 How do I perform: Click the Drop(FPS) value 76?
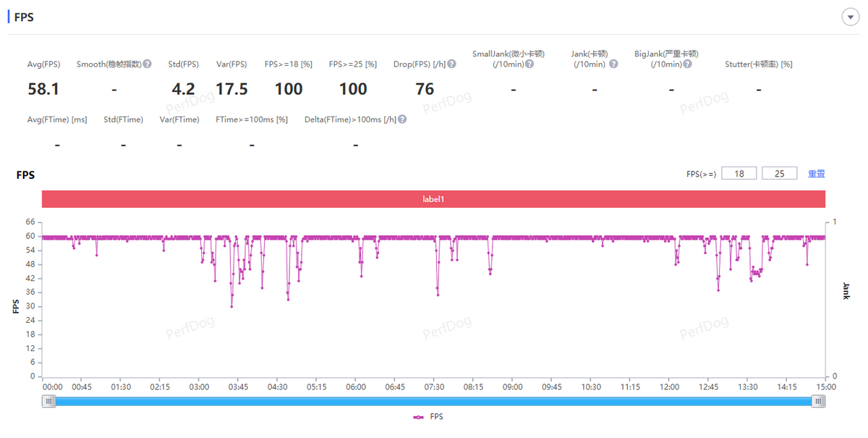click(x=425, y=89)
